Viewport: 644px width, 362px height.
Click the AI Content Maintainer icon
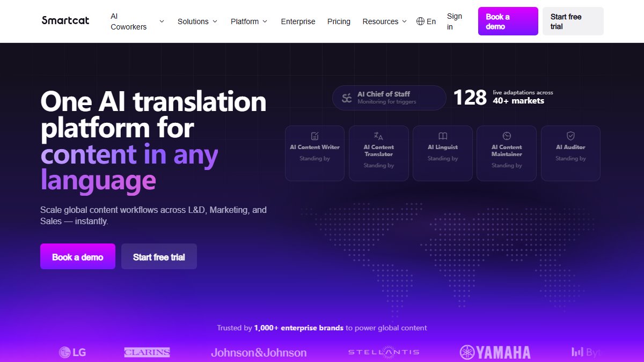(507, 136)
